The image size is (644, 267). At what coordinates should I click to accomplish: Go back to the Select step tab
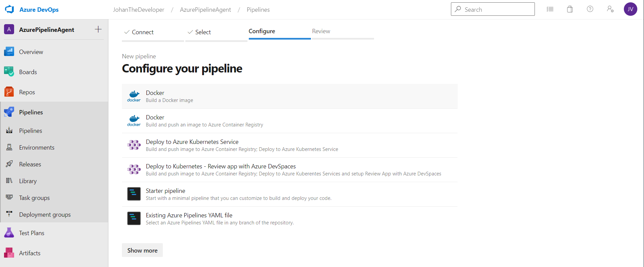coord(216,33)
